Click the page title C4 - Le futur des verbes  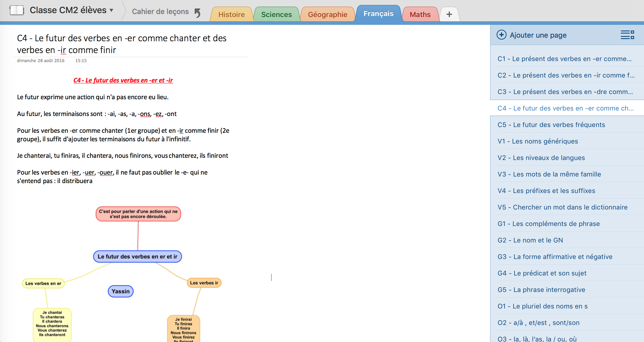[x=122, y=44]
